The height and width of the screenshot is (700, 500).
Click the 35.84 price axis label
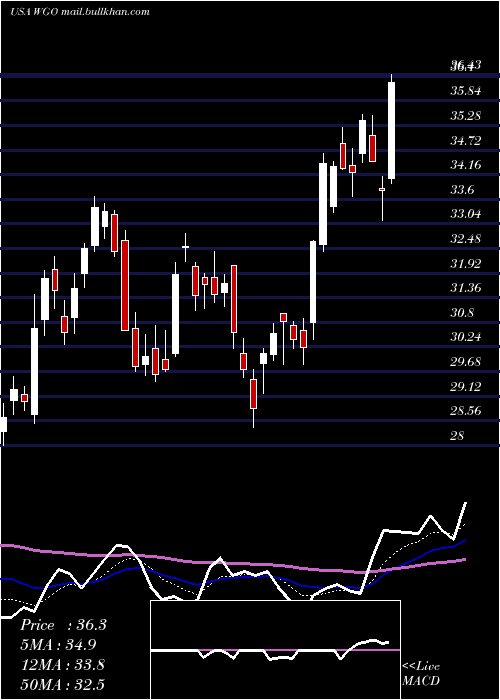coord(466,91)
